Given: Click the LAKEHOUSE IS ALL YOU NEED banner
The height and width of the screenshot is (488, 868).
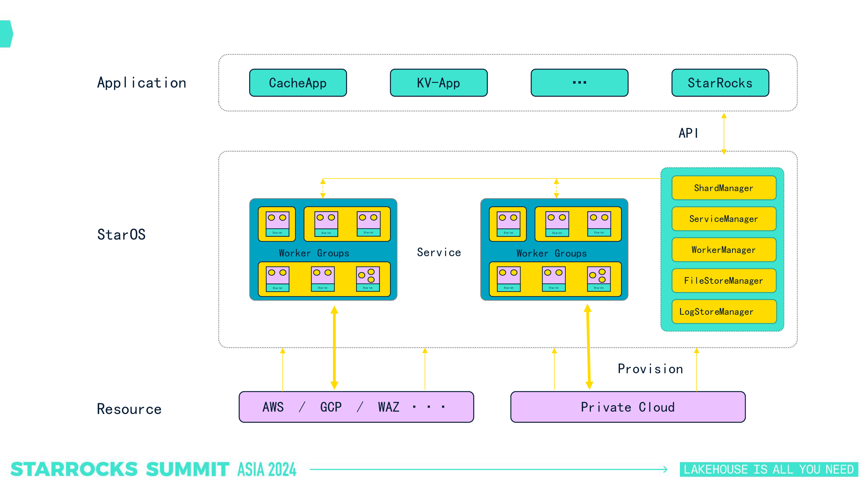Looking at the screenshot, I should point(769,470).
